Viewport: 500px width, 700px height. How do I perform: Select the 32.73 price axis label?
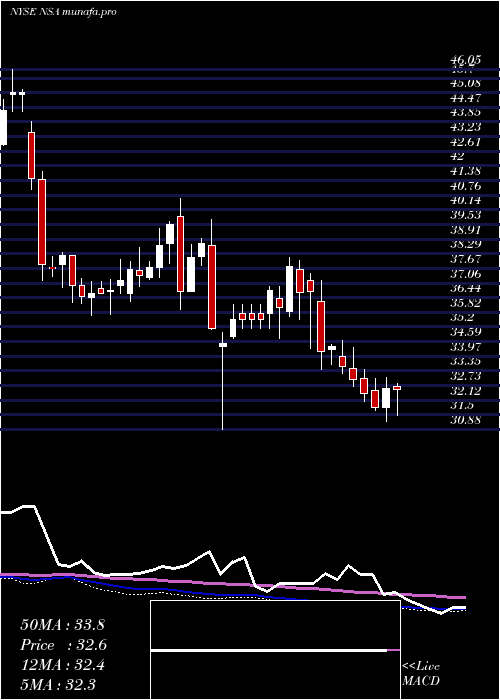(x=465, y=376)
